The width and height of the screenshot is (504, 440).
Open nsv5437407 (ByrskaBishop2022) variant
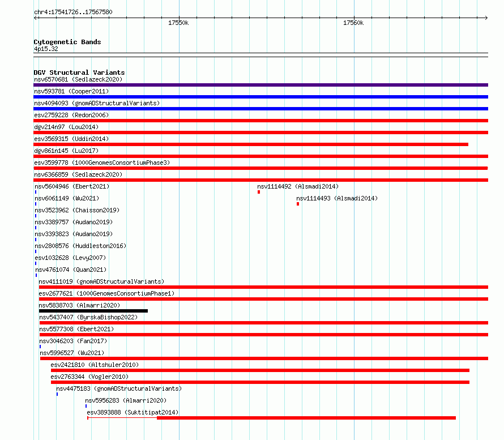88,317
